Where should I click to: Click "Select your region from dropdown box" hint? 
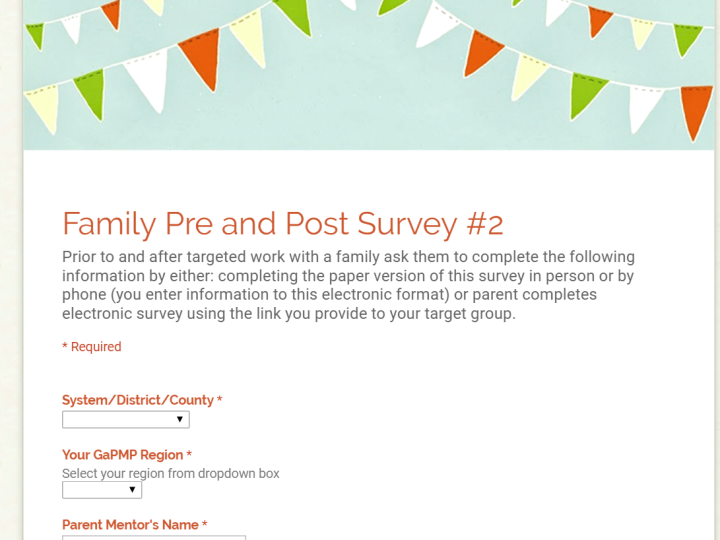tap(171, 473)
